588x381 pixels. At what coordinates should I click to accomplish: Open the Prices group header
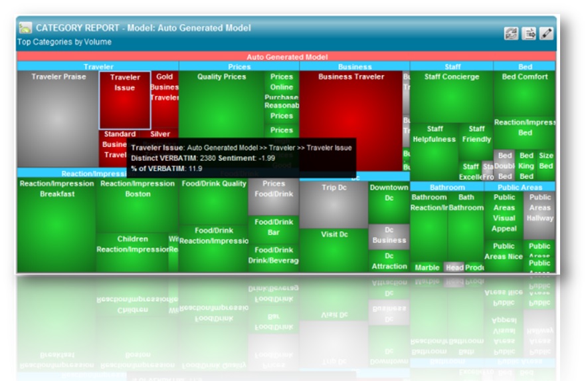pos(239,66)
